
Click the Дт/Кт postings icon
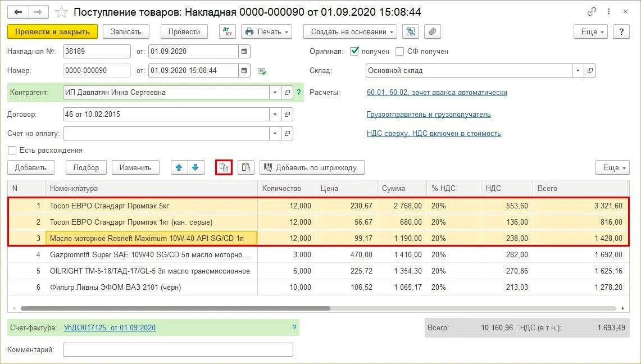point(228,31)
